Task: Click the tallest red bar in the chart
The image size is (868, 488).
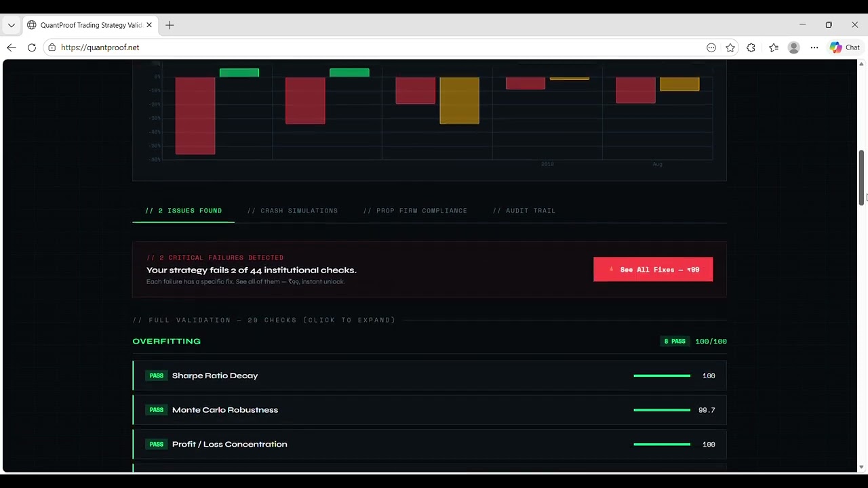Action: click(x=195, y=116)
